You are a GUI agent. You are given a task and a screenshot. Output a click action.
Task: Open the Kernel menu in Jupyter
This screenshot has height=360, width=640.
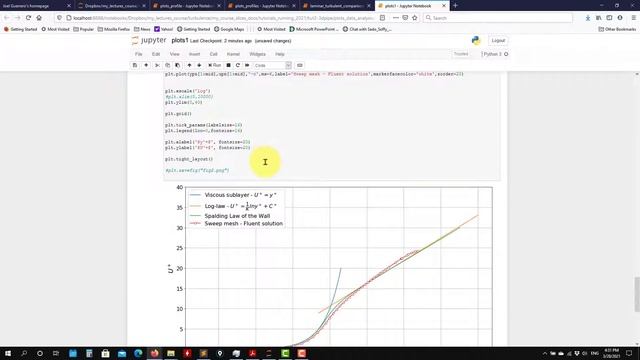(233, 54)
